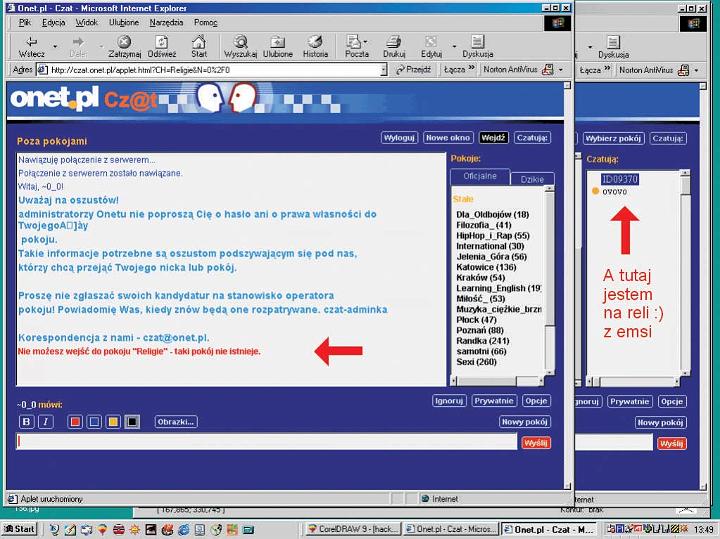Open the Ulubione menu in menu bar
This screenshot has width=720, height=539.
tap(124, 22)
